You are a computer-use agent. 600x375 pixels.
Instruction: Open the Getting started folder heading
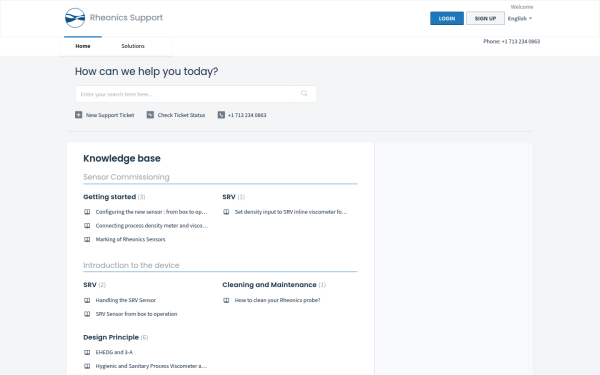[x=109, y=197]
